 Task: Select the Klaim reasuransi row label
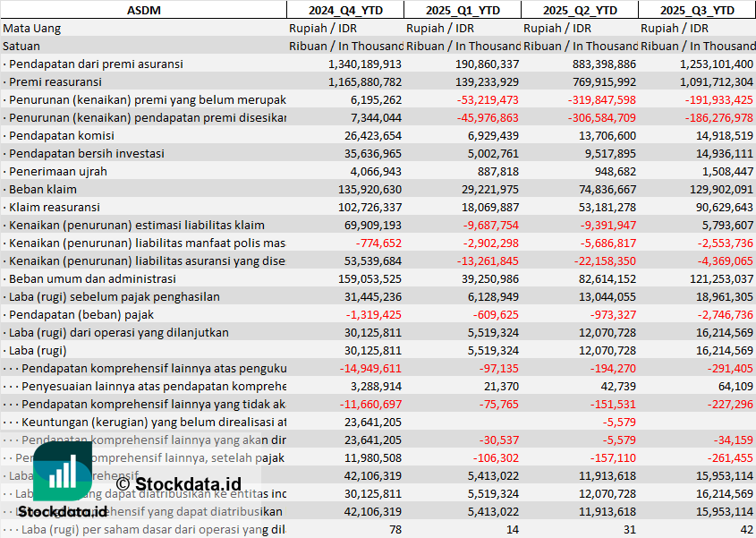[55, 207]
